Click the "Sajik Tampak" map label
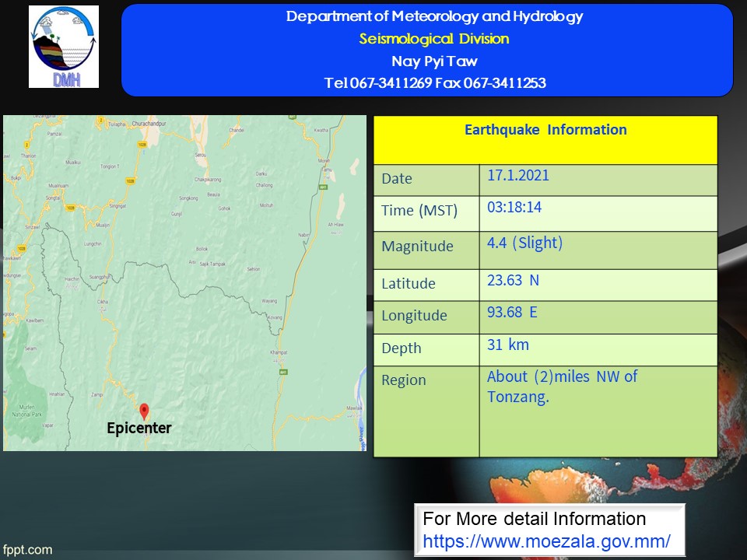This screenshot has height=560, width=747. tap(212, 264)
